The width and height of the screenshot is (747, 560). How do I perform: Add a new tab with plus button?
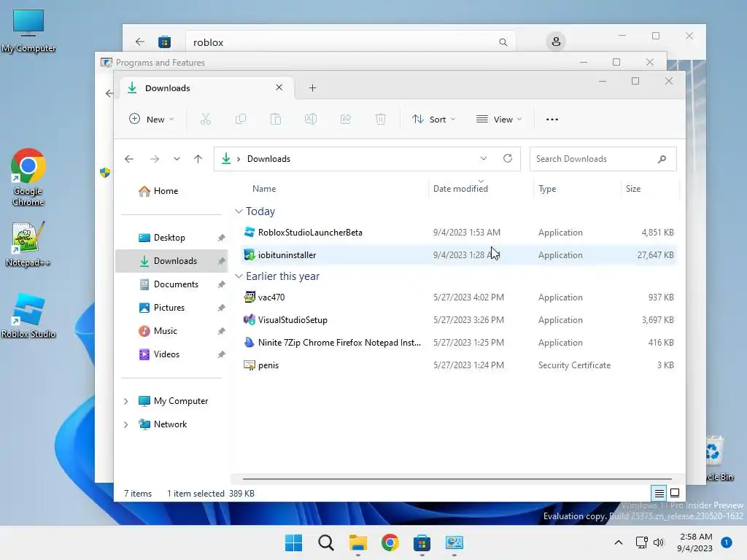coord(312,87)
